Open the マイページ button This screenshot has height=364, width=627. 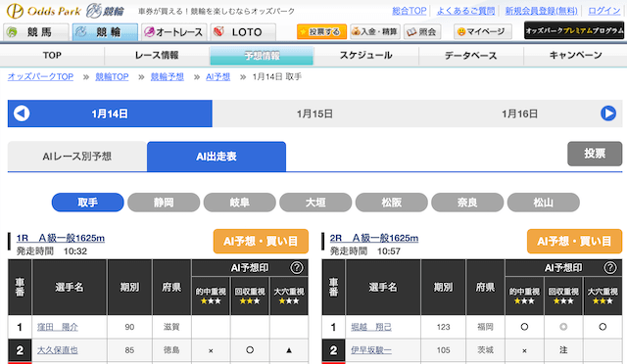tap(483, 31)
